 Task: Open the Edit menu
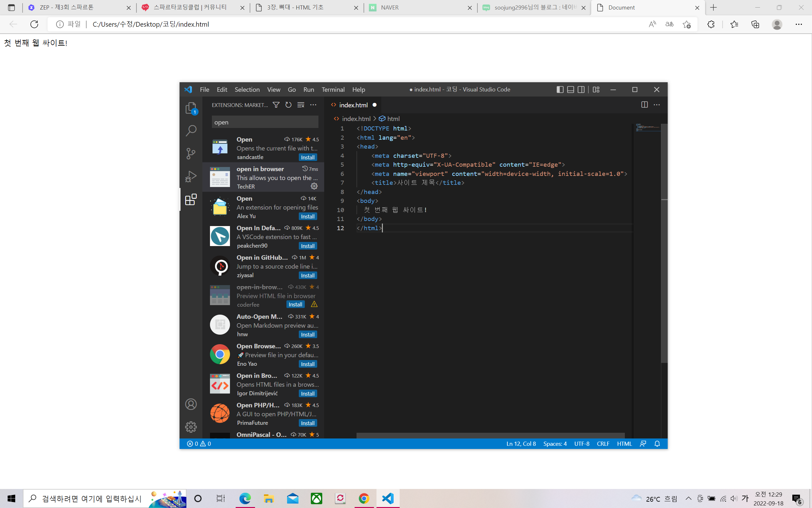tap(222, 89)
